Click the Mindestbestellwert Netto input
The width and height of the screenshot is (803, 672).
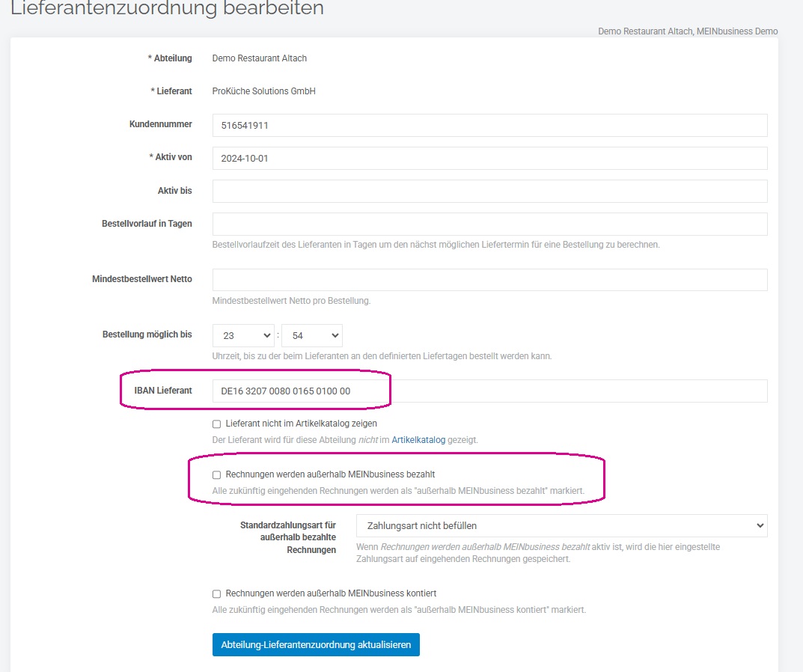[489, 280]
